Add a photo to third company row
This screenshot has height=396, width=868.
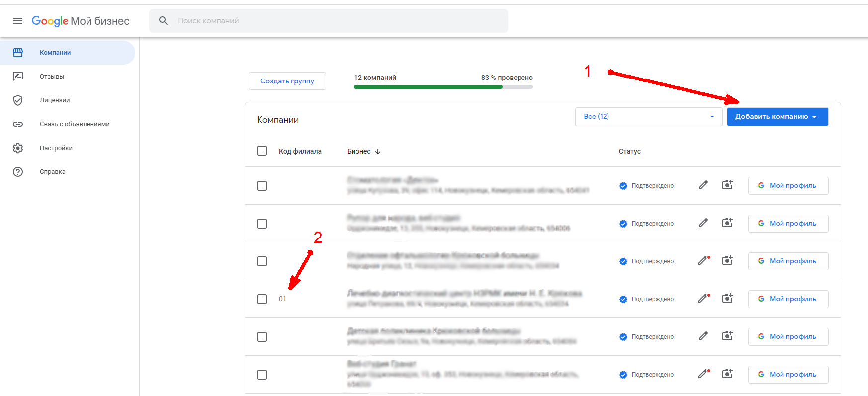pos(727,260)
